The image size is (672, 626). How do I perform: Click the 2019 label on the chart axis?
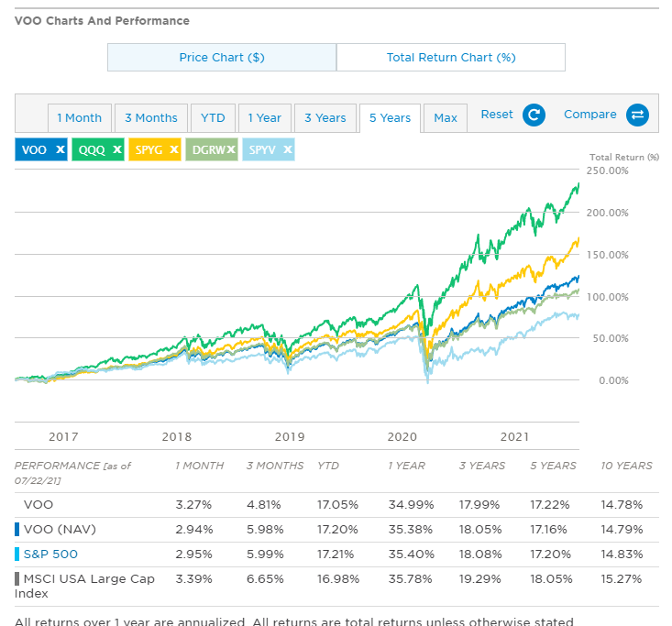[x=290, y=436]
